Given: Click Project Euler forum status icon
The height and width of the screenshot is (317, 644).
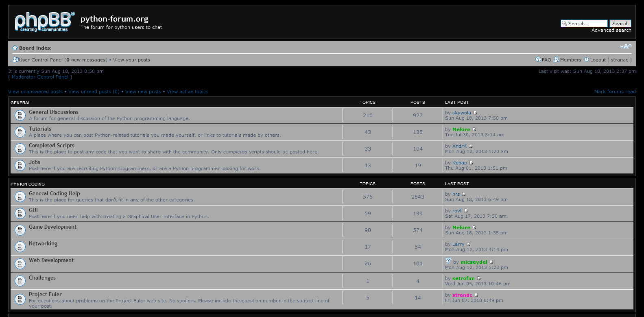Looking at the screenshot, I should click(20, 300).
